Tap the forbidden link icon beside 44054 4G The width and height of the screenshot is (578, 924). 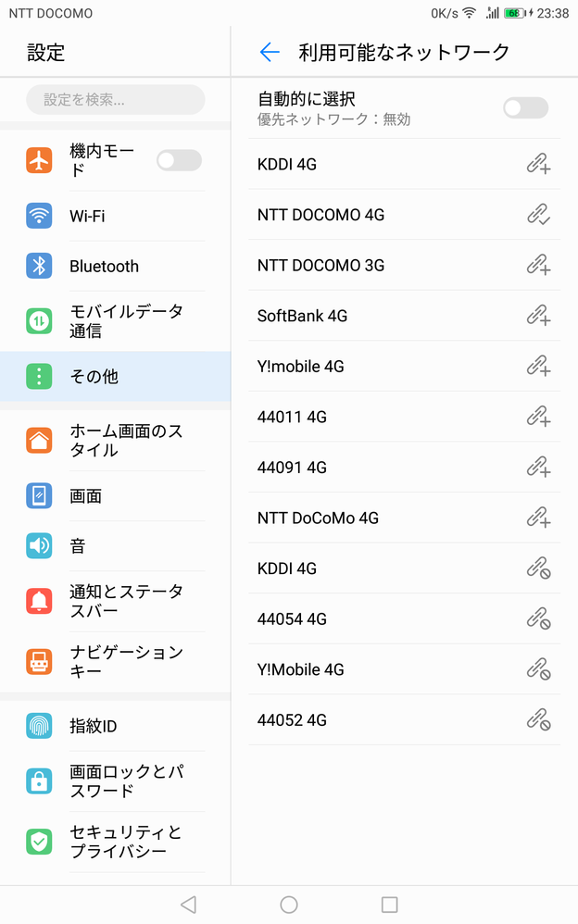pyautogui.click(x=538, y=619)
